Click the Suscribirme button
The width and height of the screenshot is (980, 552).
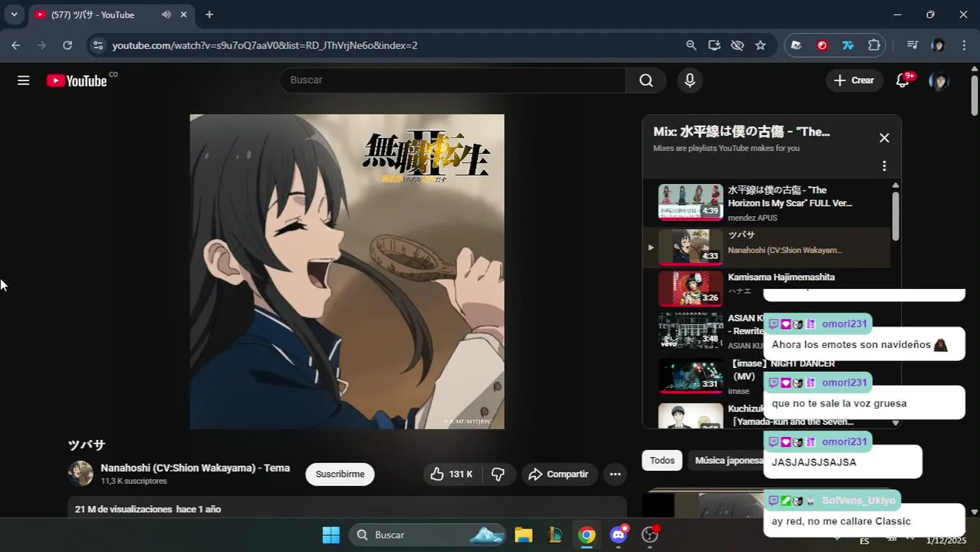[340, 474]
